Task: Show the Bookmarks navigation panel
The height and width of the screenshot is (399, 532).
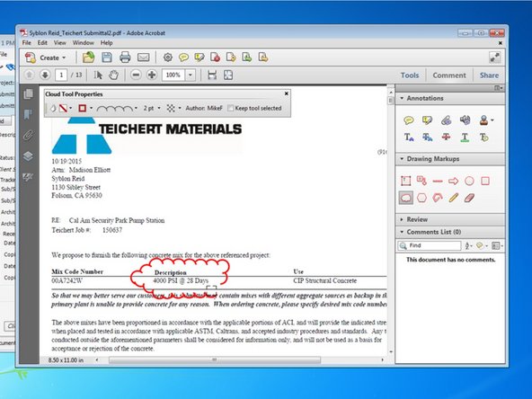Action: pyautogui.click(x=28, y=115)
